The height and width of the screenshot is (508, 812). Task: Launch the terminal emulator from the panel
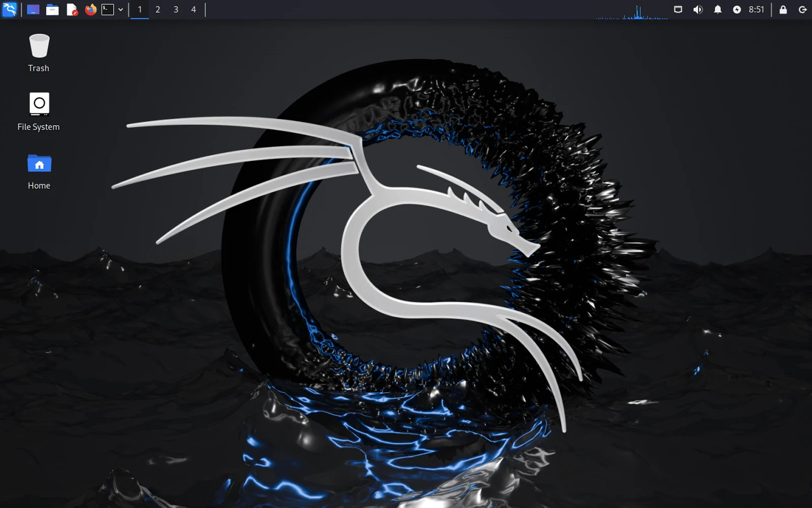(x=108, y=9)
